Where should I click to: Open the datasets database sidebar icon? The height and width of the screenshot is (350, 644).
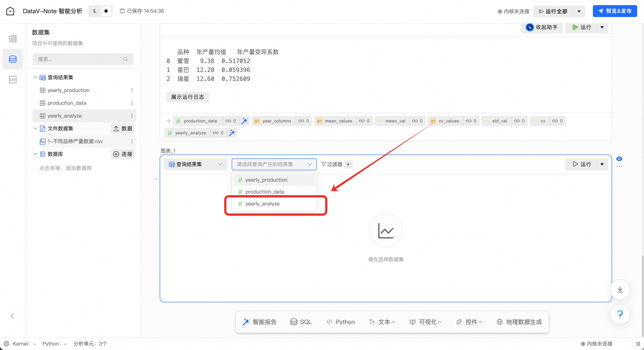click(x=13, y=59)
